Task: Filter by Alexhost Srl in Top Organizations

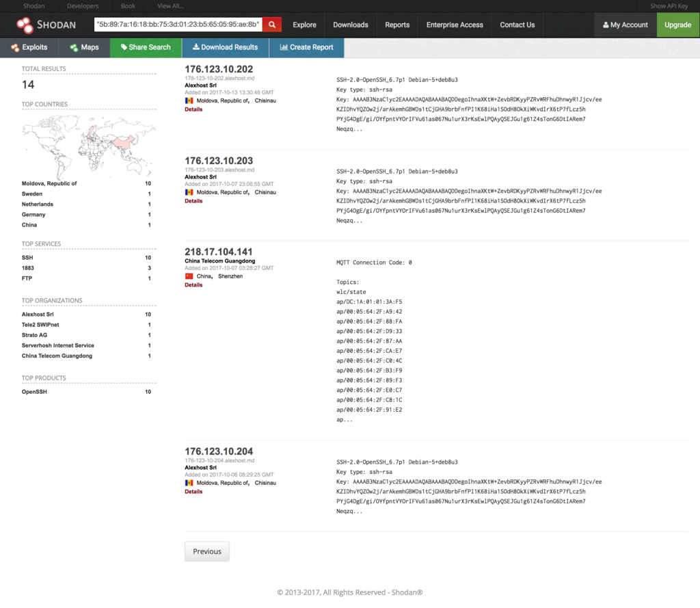Action: [38, 315]
